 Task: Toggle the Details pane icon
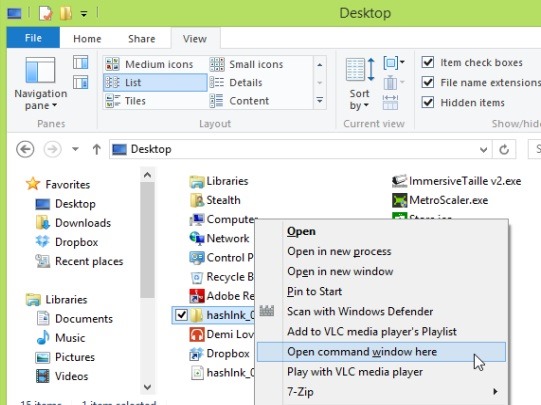pyautogui.click(x=81, y=82)
